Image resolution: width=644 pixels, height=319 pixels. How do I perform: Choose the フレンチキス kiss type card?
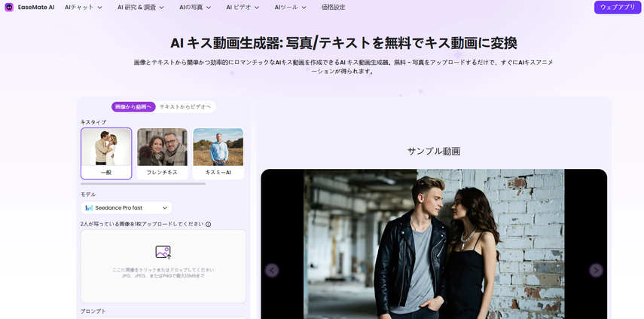[x=162, y=153]
